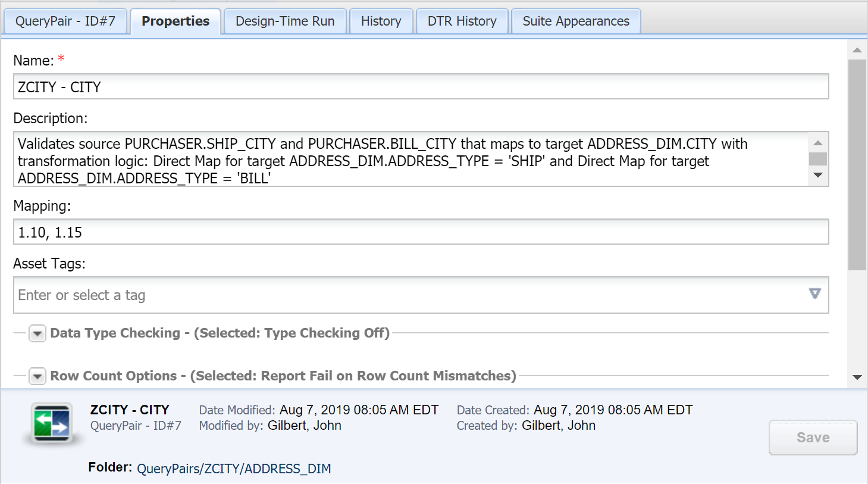Click into the Name input field
The width and height of the screenshot is (868, 484).
coord(421,87)
